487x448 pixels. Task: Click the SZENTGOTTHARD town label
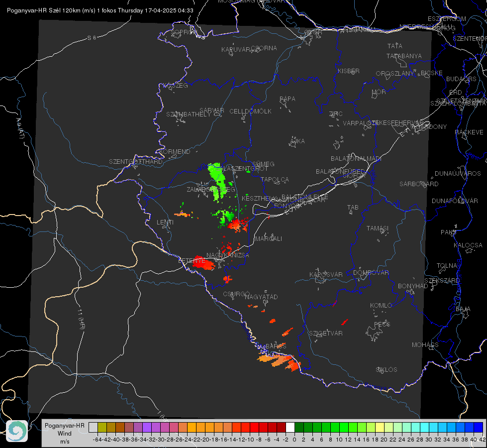(x=136, y=162)
